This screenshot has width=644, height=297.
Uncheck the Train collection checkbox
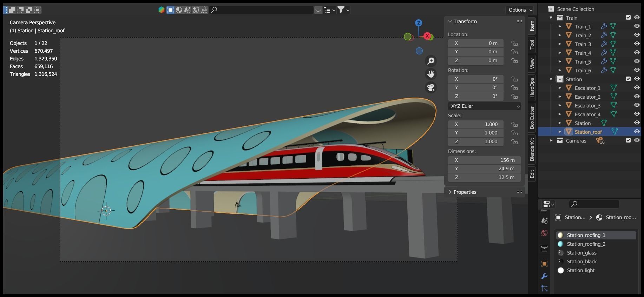[629, 18]
